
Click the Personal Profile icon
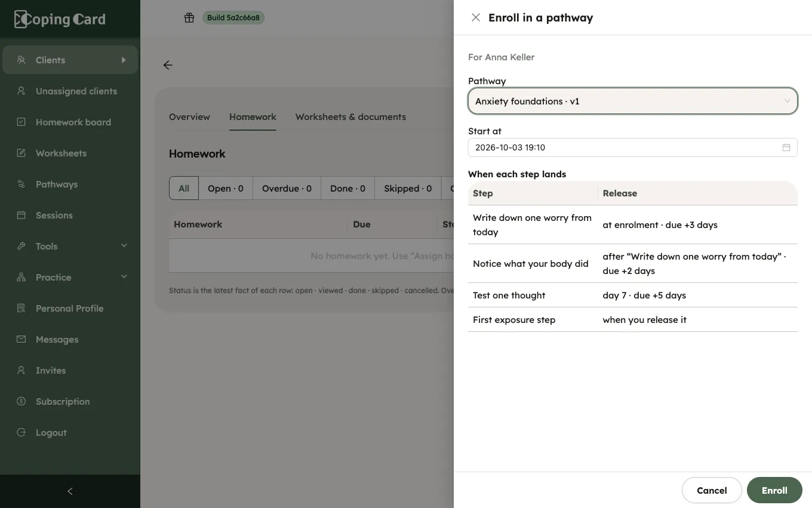coord(21,308)
